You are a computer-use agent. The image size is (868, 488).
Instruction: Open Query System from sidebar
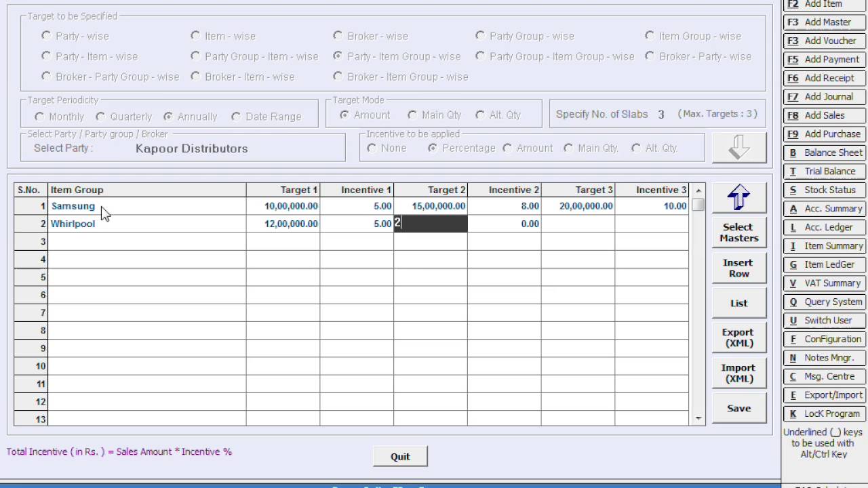click(x=824, y=302)
